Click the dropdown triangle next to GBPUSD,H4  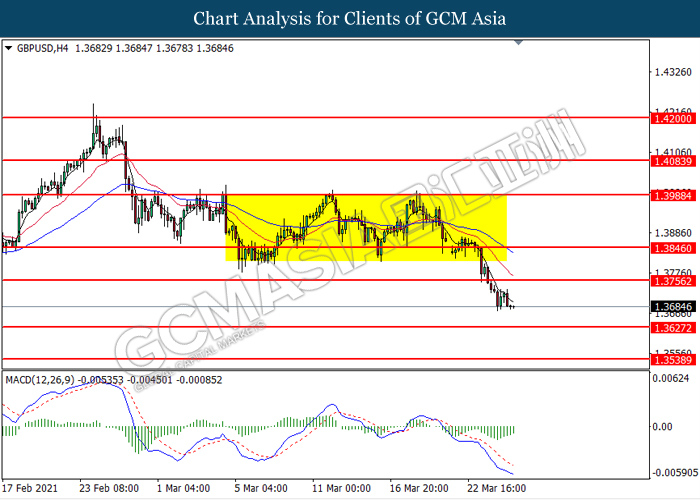point(8,48)
